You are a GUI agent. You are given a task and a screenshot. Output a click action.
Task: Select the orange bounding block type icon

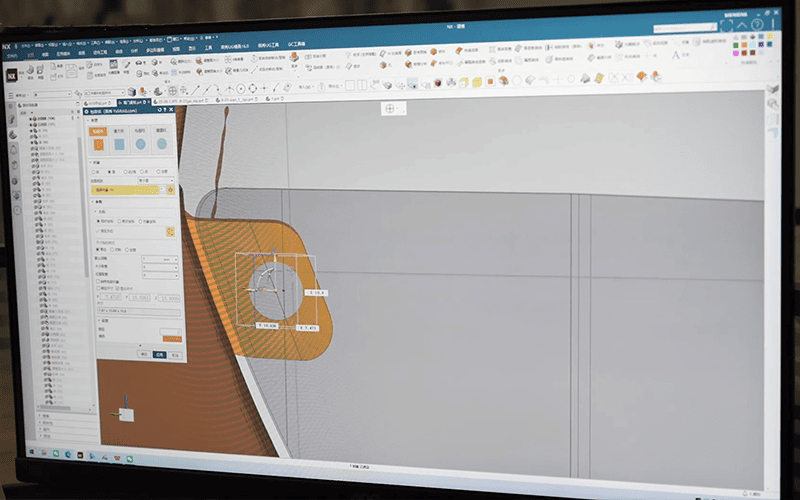(98, 145)
